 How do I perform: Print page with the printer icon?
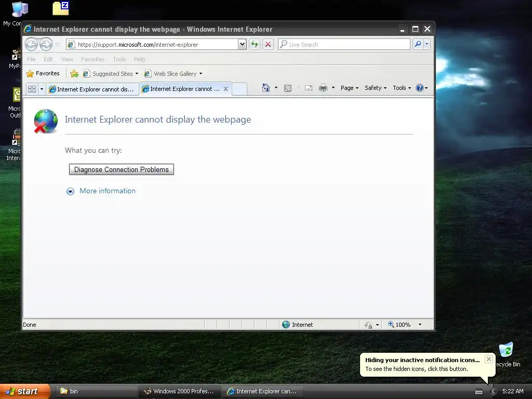point(323,88)
